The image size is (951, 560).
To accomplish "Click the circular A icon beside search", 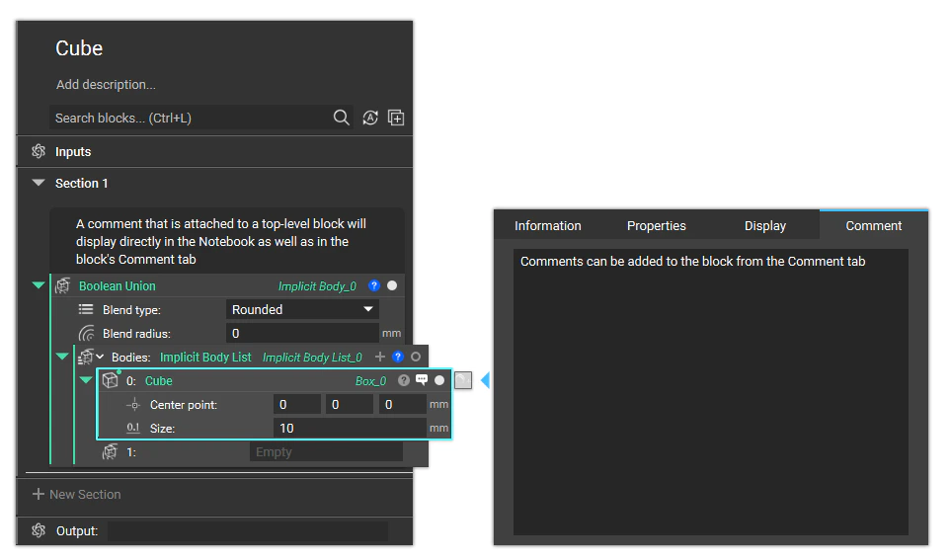I will (x=370, y=118).
